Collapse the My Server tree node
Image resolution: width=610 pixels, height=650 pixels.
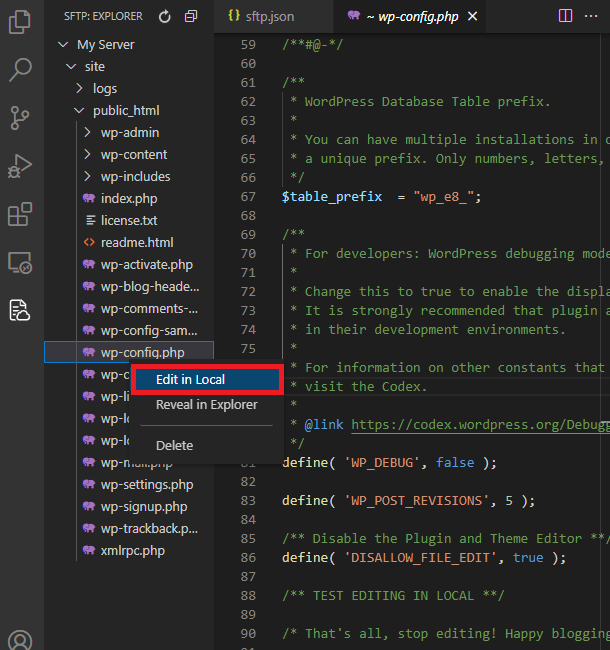click(64, 45)
